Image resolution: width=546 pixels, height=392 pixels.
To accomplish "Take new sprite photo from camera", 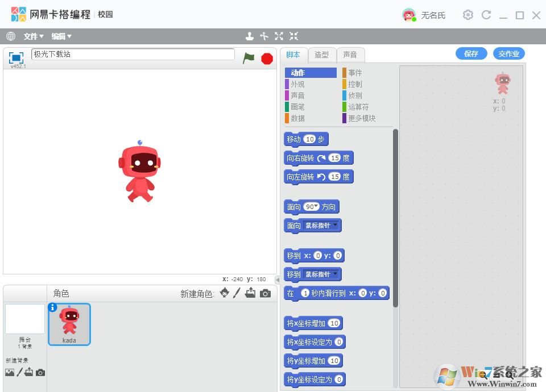I will pos(265,293).
